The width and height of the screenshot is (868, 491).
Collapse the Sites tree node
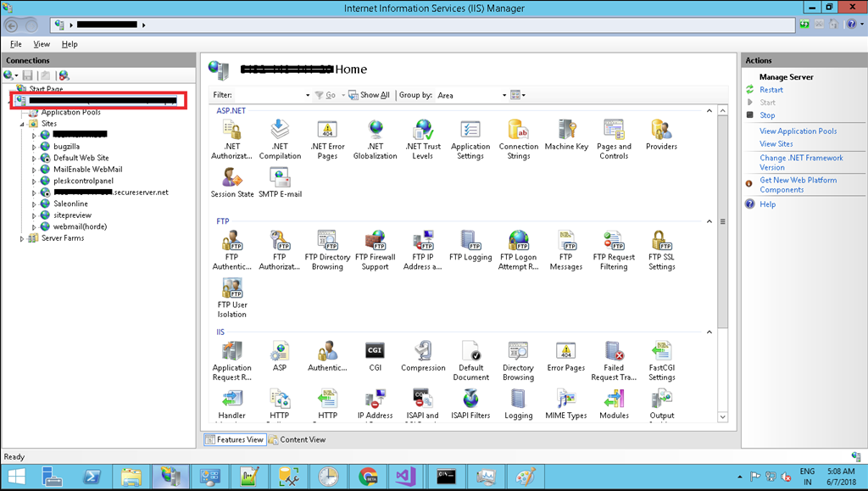click(x=22, y=124)
